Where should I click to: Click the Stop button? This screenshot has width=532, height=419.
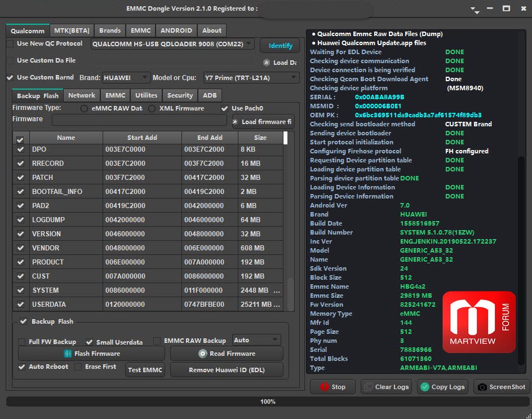tap(333, 387)
